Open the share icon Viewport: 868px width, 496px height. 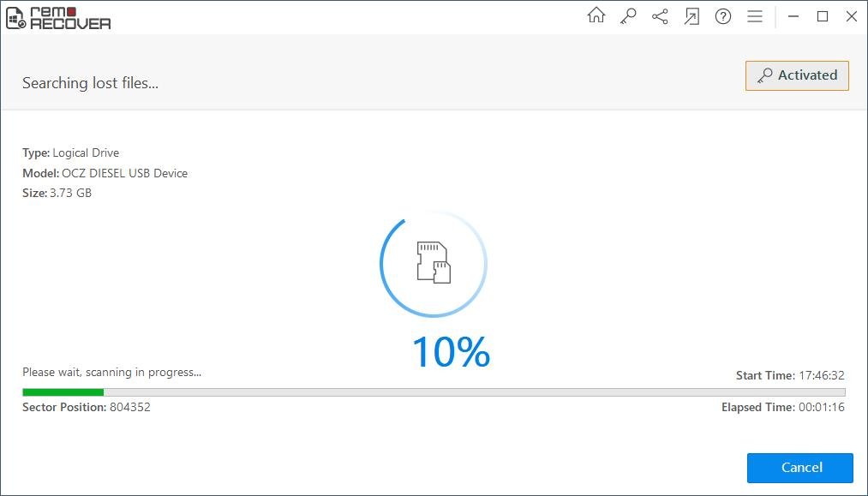660,16
